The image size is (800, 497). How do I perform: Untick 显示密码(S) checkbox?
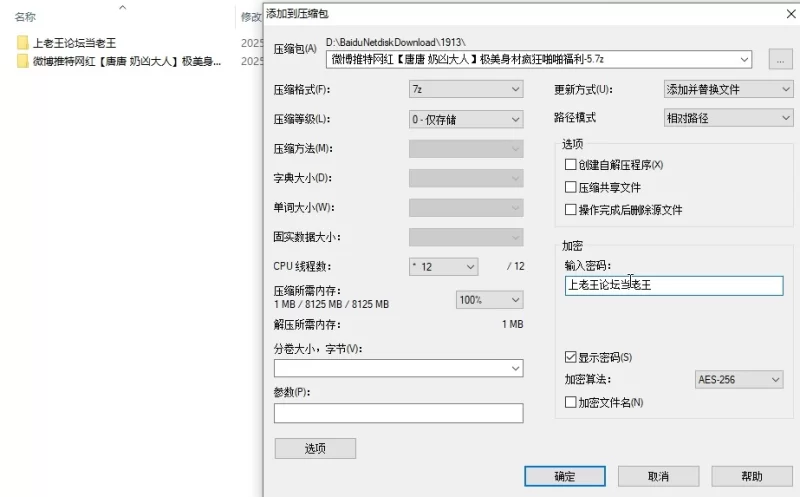coord(570,357)
